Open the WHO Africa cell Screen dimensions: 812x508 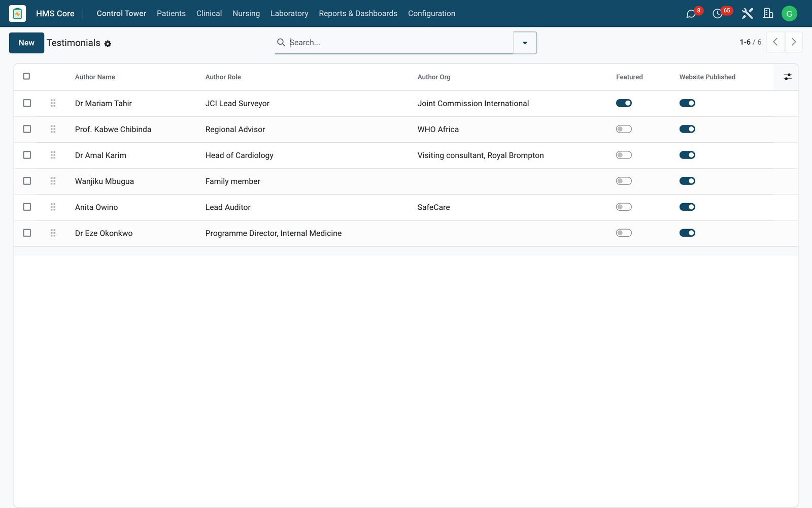pos(438,129)
